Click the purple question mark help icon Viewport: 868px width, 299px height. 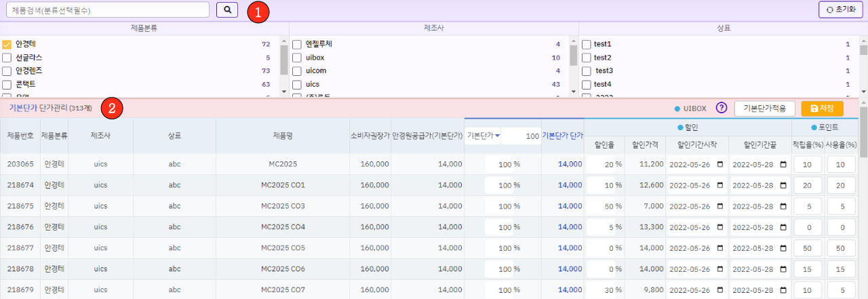tap(722, 108)
